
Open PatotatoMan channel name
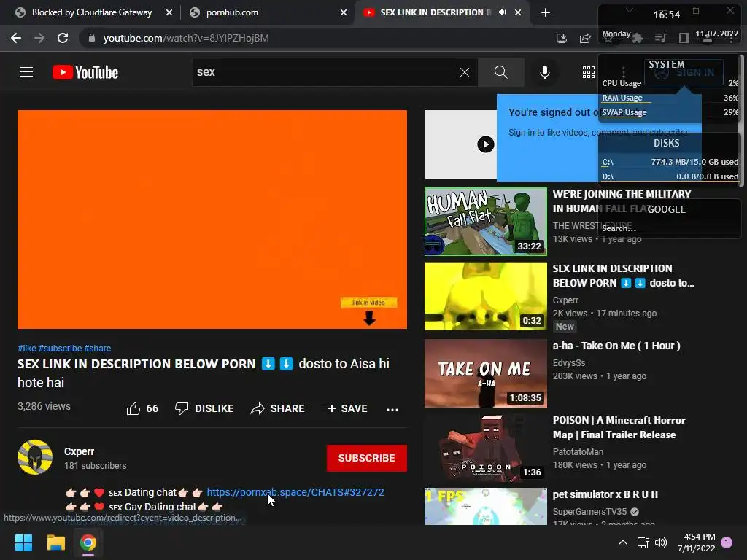click(578, 451)
